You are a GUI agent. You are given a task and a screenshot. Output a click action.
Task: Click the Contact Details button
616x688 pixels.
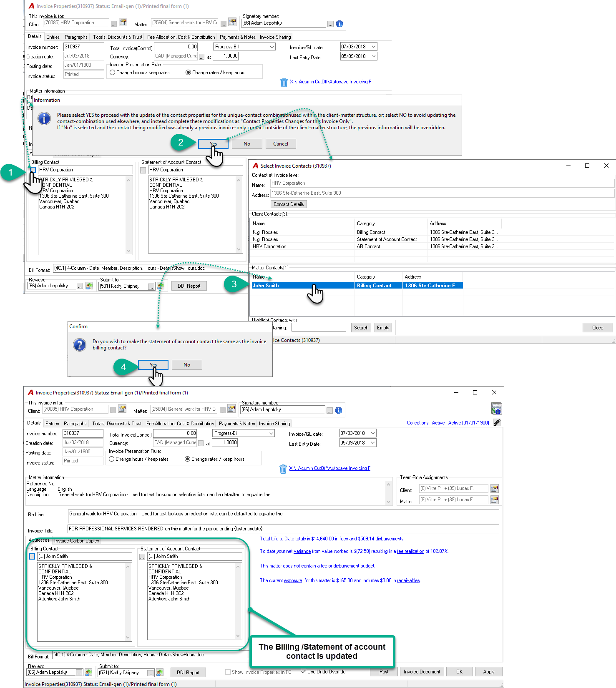click(289, 204)
